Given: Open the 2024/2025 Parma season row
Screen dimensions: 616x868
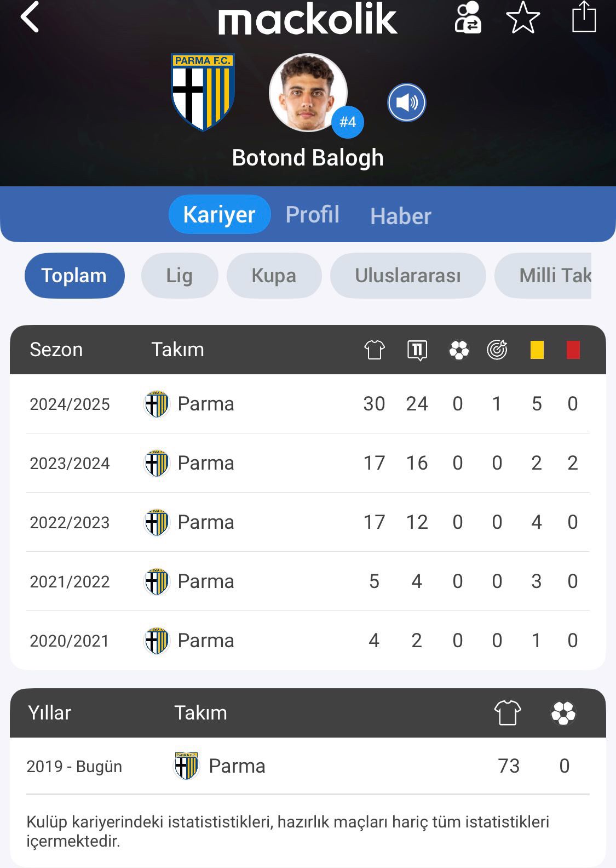Looking at the screenshot, I should pos(308,404).
